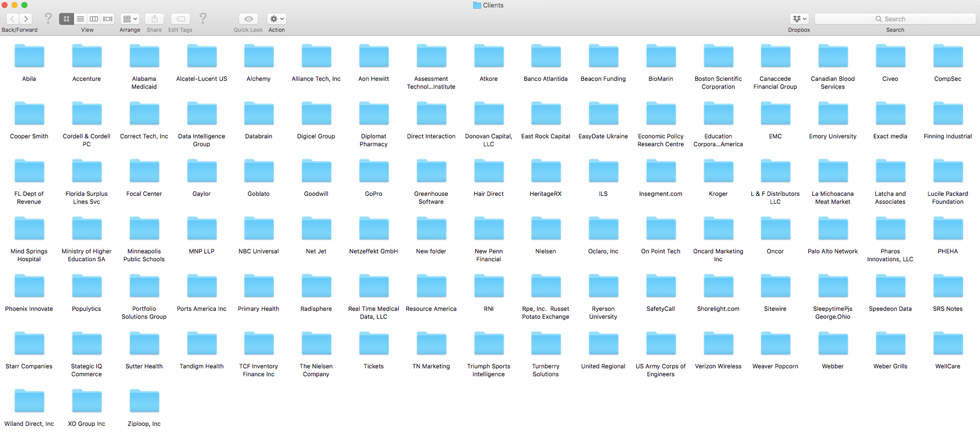Select the Accenture folder

pos(87,56)
